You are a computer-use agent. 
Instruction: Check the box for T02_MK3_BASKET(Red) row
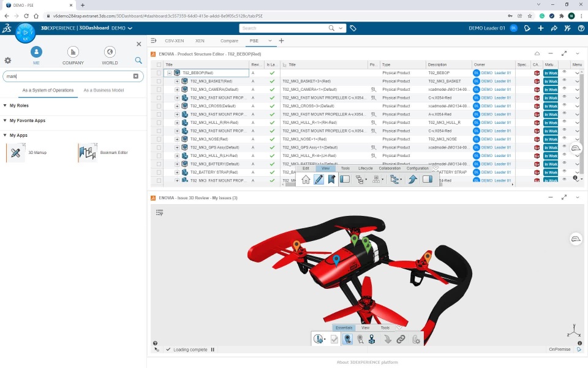tap(159, 81)
